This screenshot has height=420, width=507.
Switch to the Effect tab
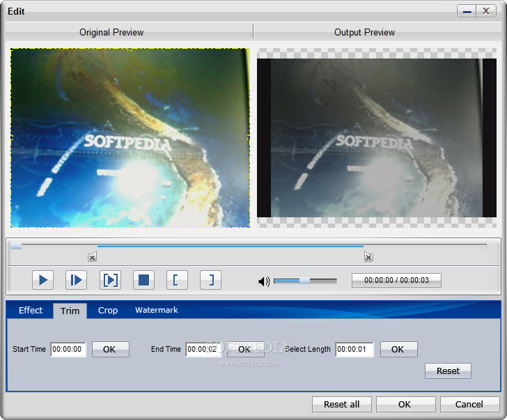[x=31, y=310]
